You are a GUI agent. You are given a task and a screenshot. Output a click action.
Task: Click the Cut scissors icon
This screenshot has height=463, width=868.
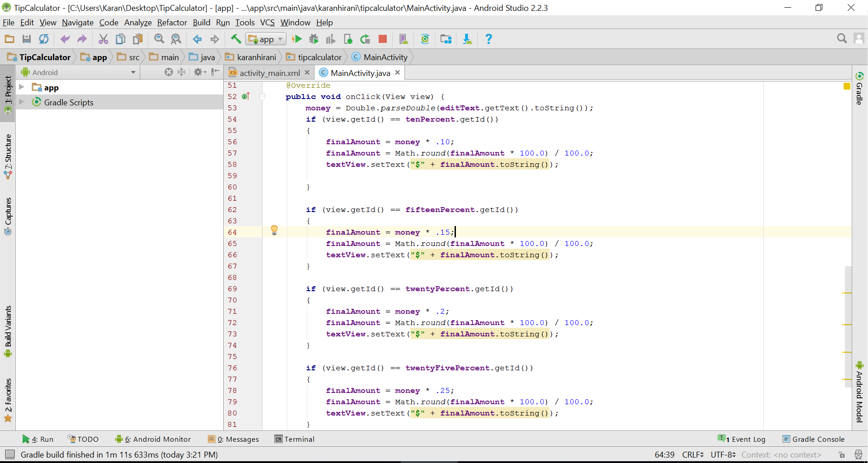[x=103, y=39]
